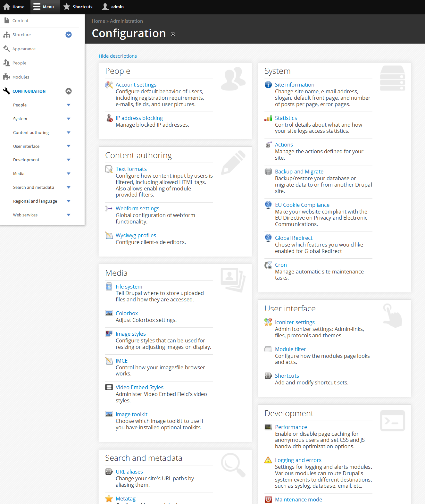The image size is (425, 504).
Task: Open the Logging and errors link
Action: 298,460
